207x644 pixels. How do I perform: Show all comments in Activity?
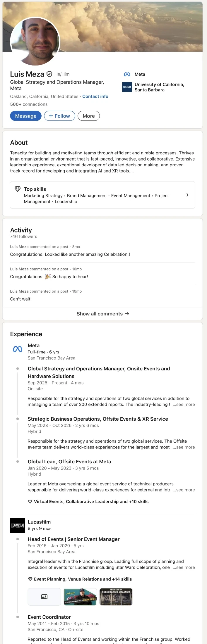tap(102, 314)
